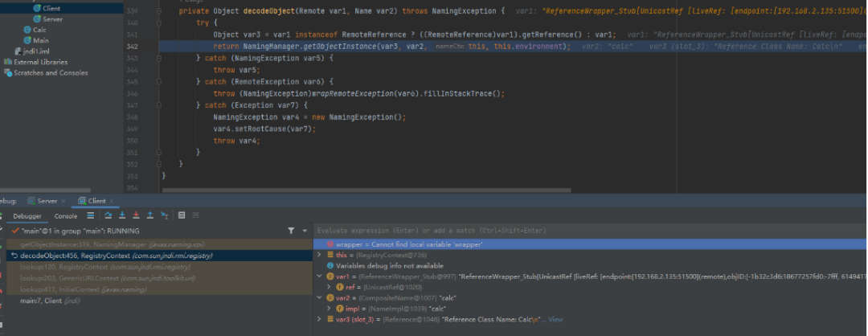Select the lookup:120 RegistryContext frame

point(159,267)
